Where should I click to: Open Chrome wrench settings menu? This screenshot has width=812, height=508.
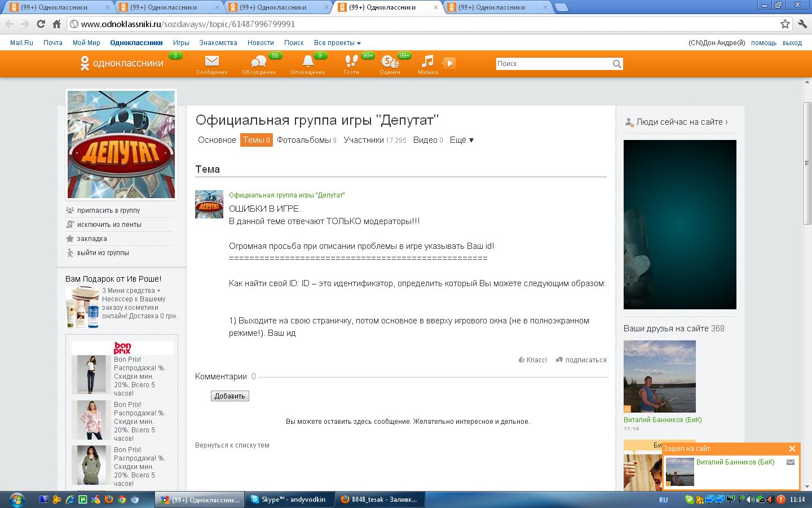tap(802, 24)
